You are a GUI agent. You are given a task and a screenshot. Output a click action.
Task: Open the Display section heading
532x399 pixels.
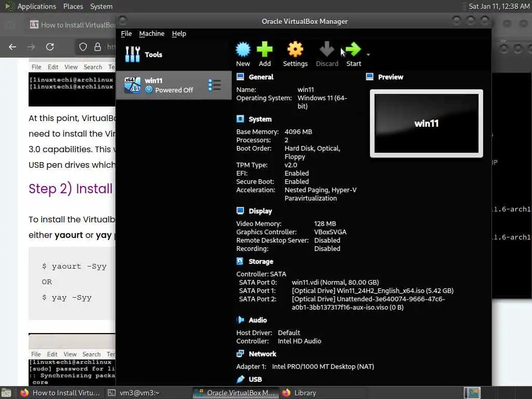pos(260,211)
